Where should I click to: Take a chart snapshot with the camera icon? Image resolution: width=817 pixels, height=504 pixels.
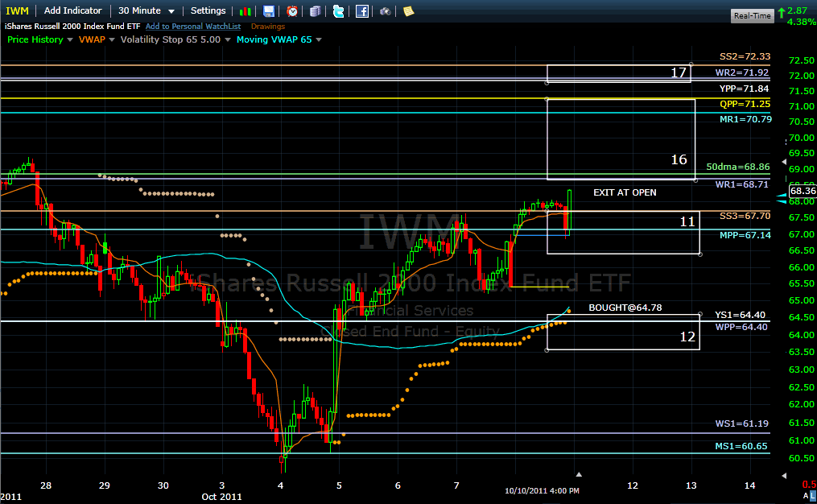pos(385,11)
